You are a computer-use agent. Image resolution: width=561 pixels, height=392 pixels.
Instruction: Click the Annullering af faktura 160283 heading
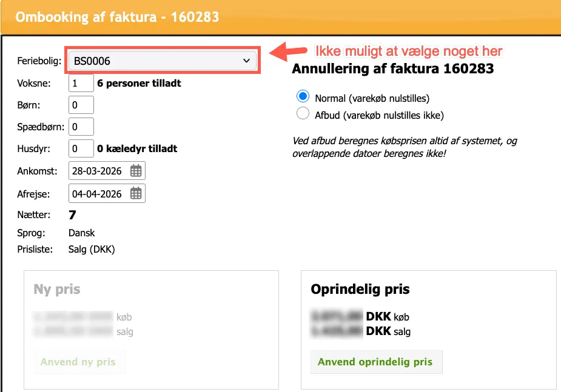point(395,68)
